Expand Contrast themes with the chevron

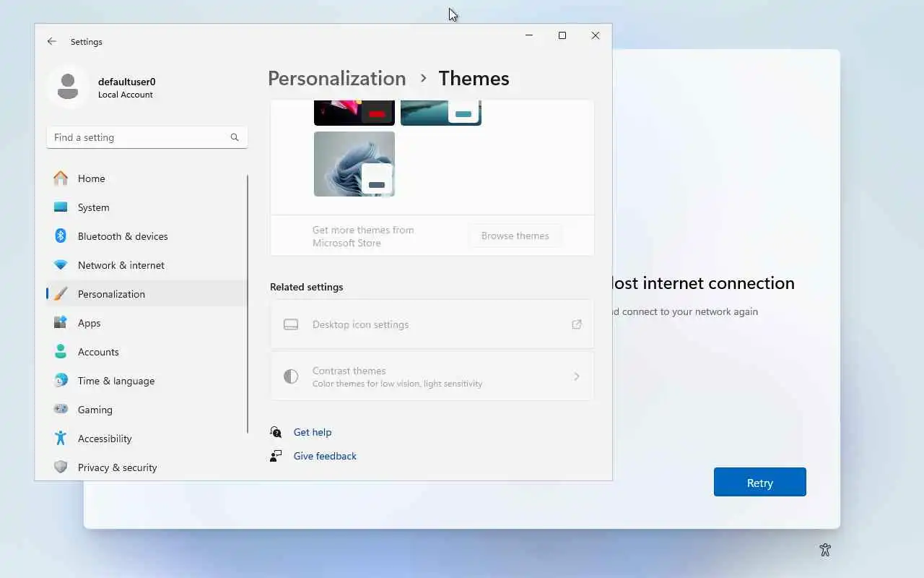576,376
